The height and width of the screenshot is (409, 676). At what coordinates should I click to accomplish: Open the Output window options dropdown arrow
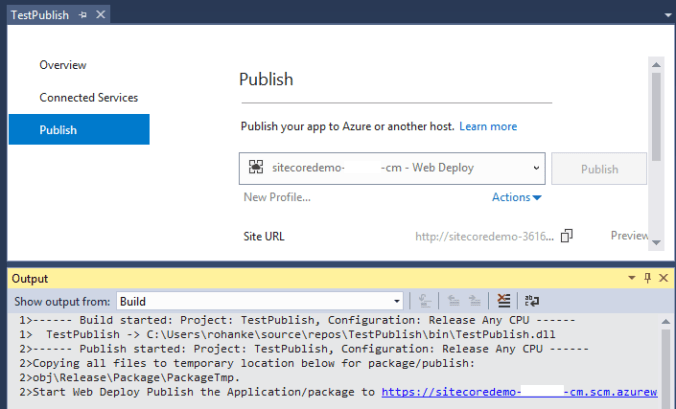[632, 278]
